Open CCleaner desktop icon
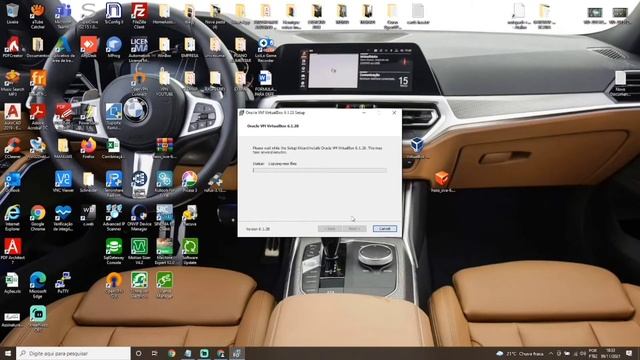 [x=12, y=148]
